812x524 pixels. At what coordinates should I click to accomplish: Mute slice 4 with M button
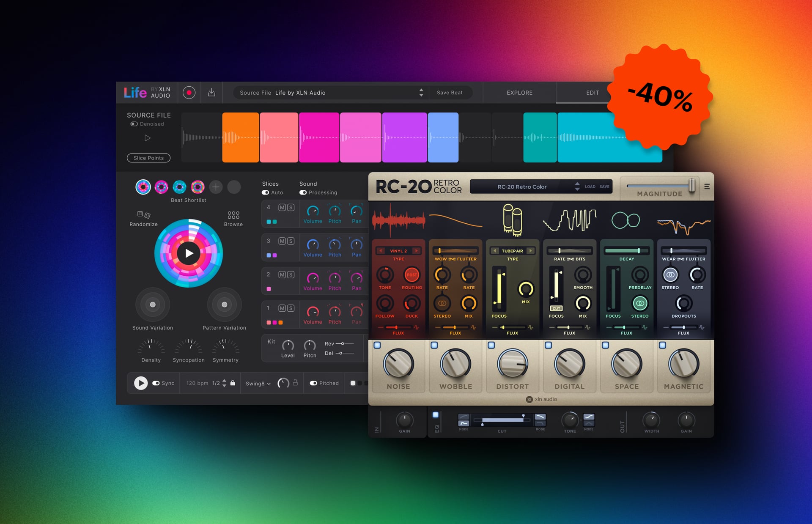click(x=282, y=207)
